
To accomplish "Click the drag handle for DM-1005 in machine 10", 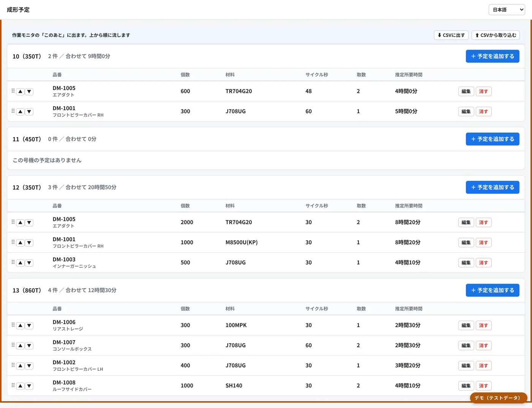I will pyautogui.click(x=13, y=91).
